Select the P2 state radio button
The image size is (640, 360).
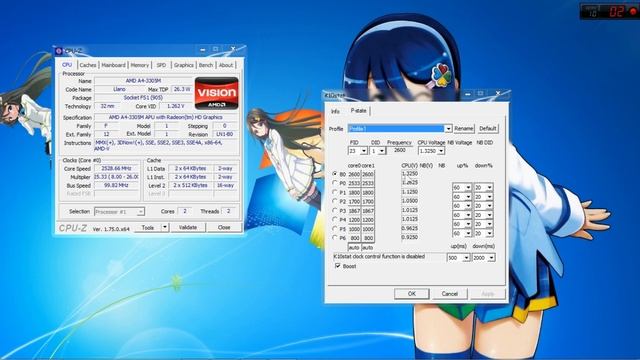pos(335,201)
